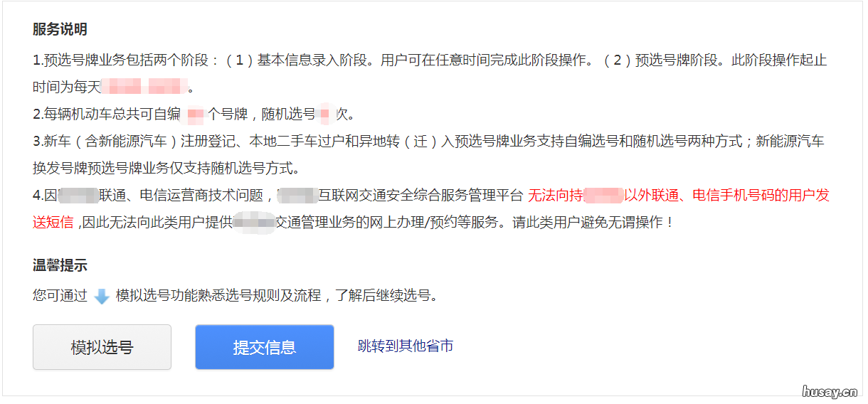The width and height of the screenshot is (868, 404).
Task: Click the 服务说明 heading
Action: point(60,30)
